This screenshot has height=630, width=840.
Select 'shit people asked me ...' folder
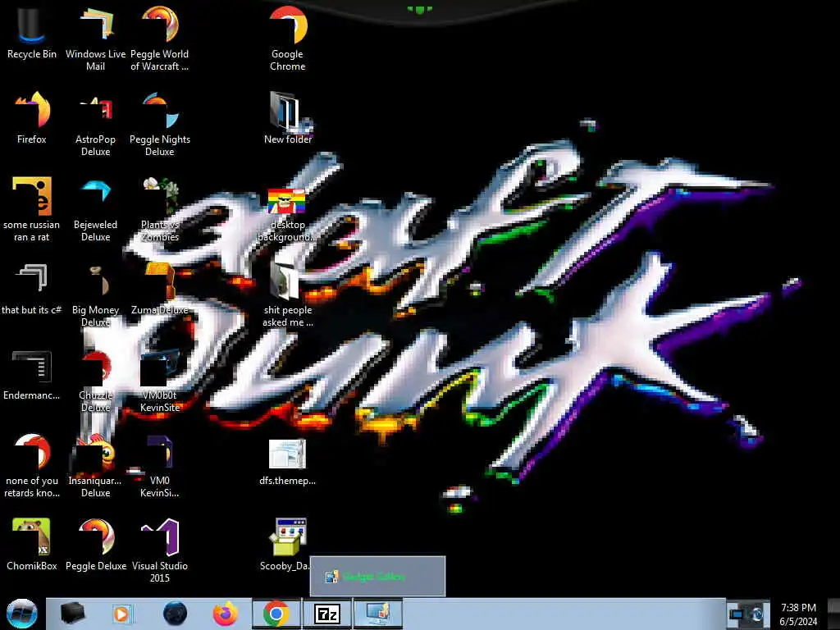coord(288,294)
